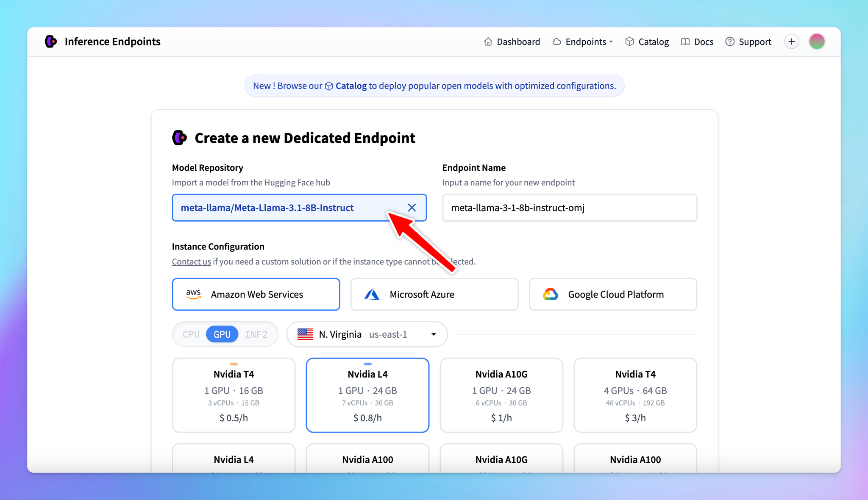Viewport: 868px width, 500px height.
Task: Click the Endpoints cloud icon
Action: point(557,42)
